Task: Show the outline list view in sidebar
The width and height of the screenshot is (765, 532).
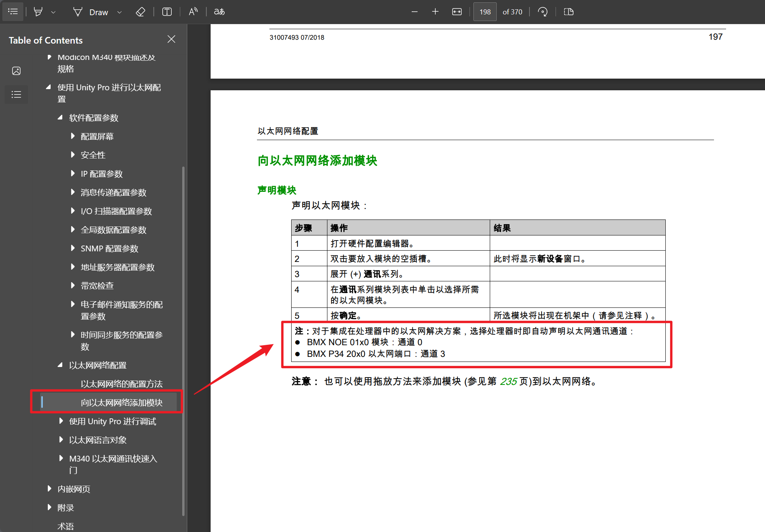Action: point(16,95)
